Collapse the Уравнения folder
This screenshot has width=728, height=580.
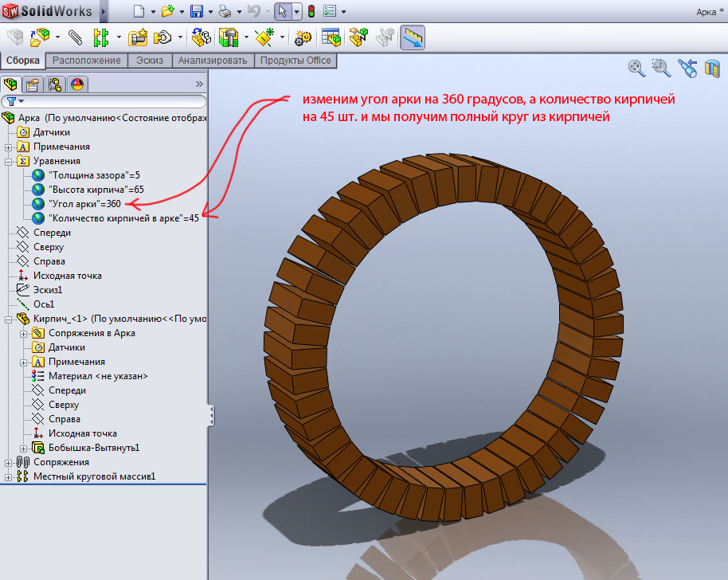point(9,161)
